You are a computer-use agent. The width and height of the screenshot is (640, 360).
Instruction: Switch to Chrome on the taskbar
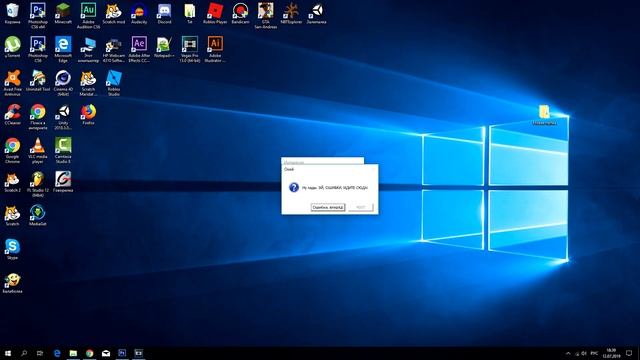click(89, 353)
